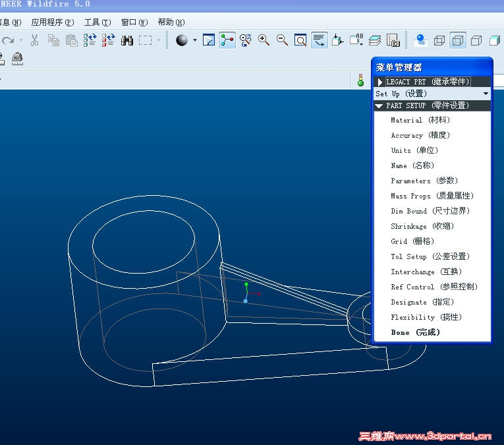The height and width of the screenshot is (445, 504).
Task: Click the Layers stack icon
Action: point(375,40)
